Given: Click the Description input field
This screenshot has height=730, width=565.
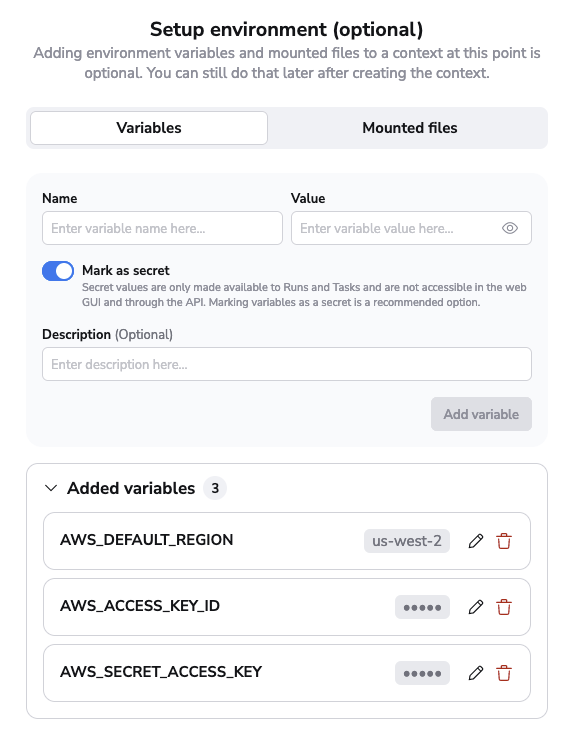Looking at the screenshot, I should 287,364.
